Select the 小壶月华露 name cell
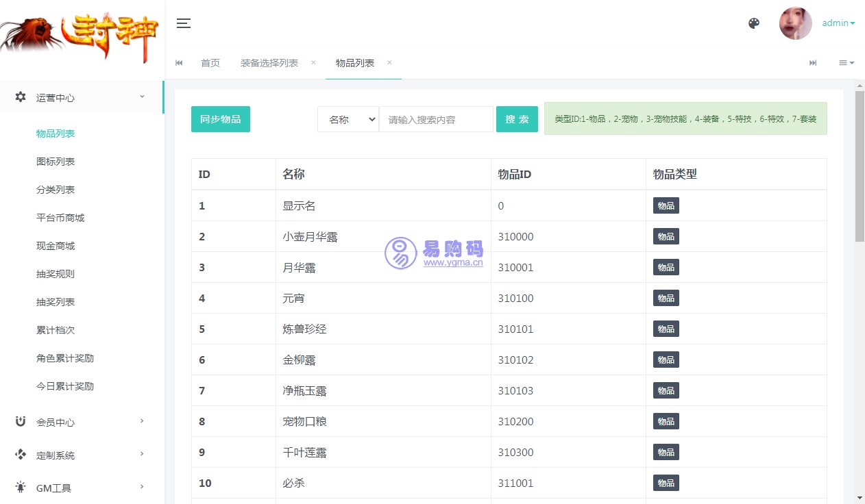Screen dimensions: 865x504 [x=383, y=236]
